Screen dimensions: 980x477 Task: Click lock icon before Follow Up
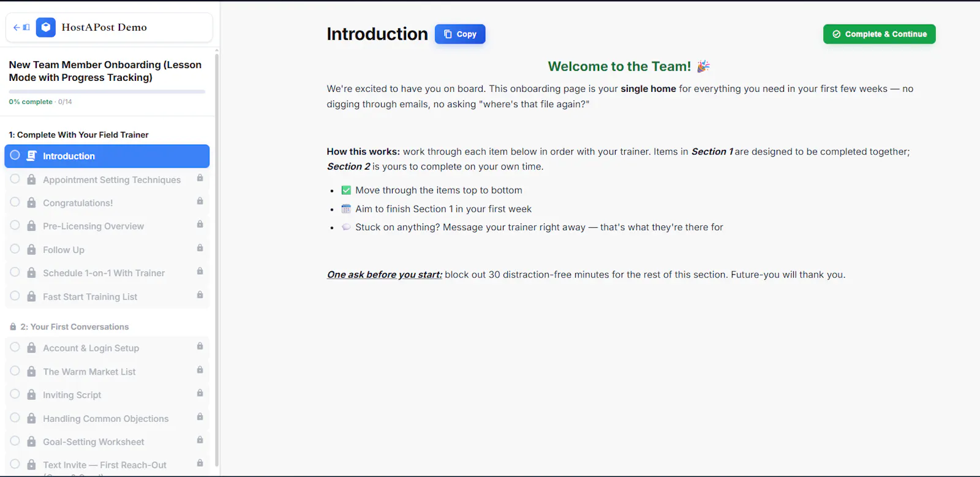point(31,250)
